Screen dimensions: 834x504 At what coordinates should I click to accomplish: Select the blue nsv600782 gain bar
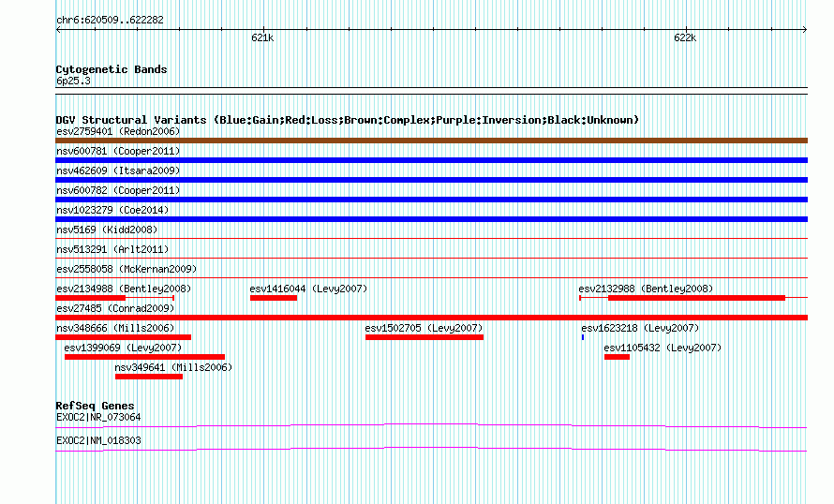(431, 200)
